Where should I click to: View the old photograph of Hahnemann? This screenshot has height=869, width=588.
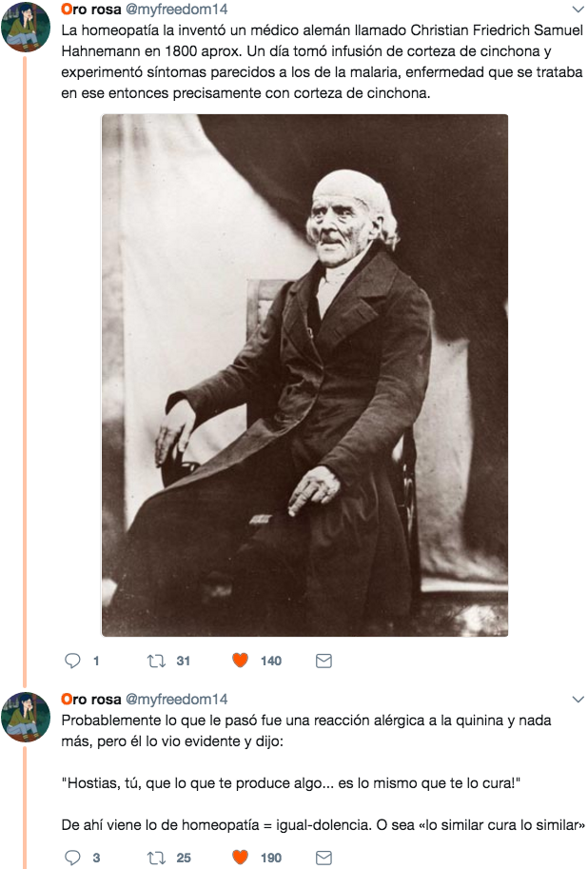pos(304,375)
